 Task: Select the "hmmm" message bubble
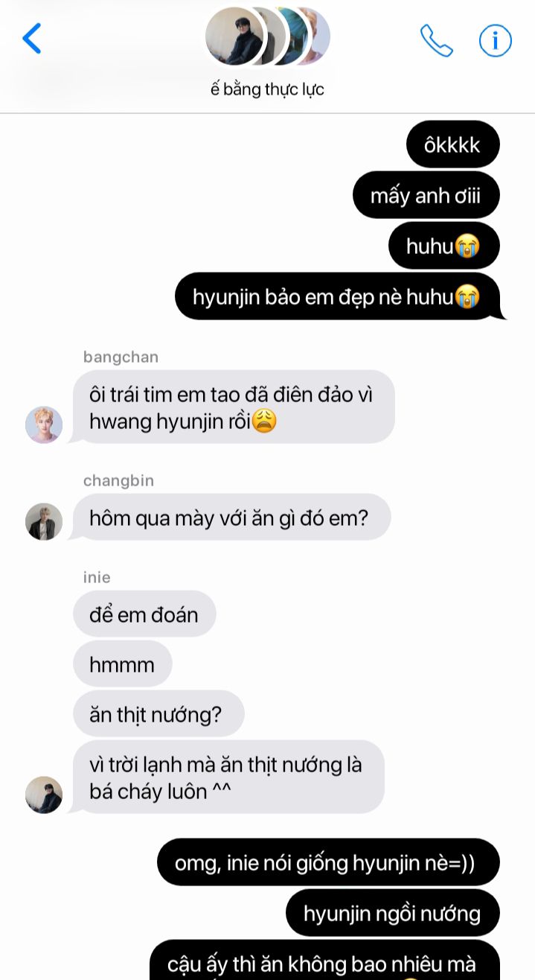click(123, 664)
